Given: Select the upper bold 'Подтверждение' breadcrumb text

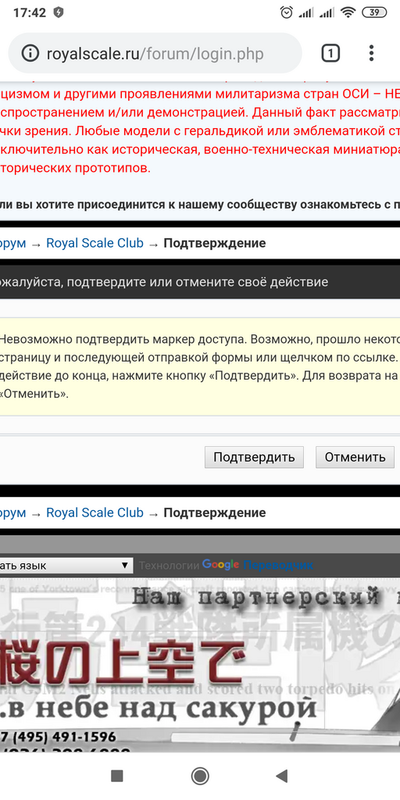Looking at the screenshot, I should (214, 243).
